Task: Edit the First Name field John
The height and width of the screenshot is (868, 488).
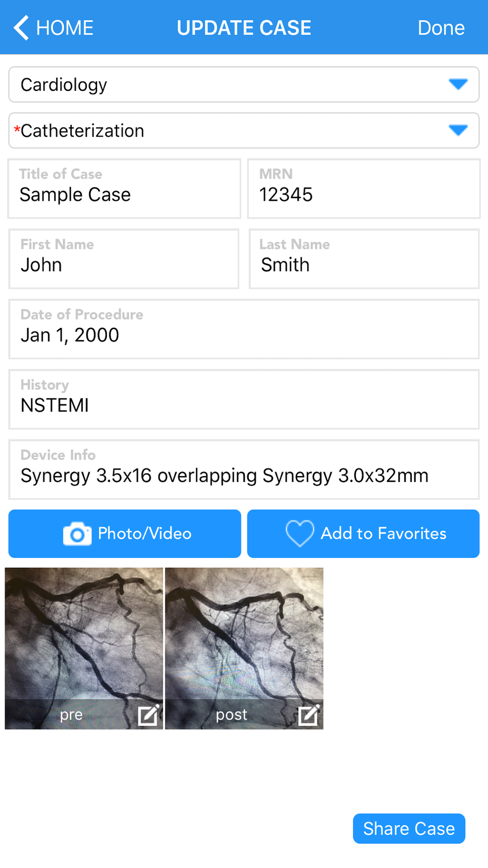Action: pyautogui.click(x=124, y=259)
